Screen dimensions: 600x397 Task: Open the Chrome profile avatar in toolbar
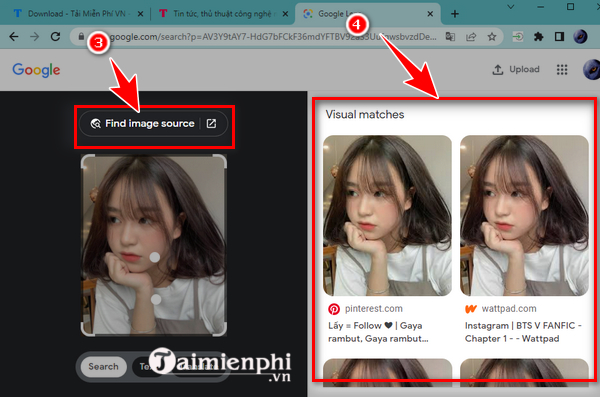(x=580, y=37)
